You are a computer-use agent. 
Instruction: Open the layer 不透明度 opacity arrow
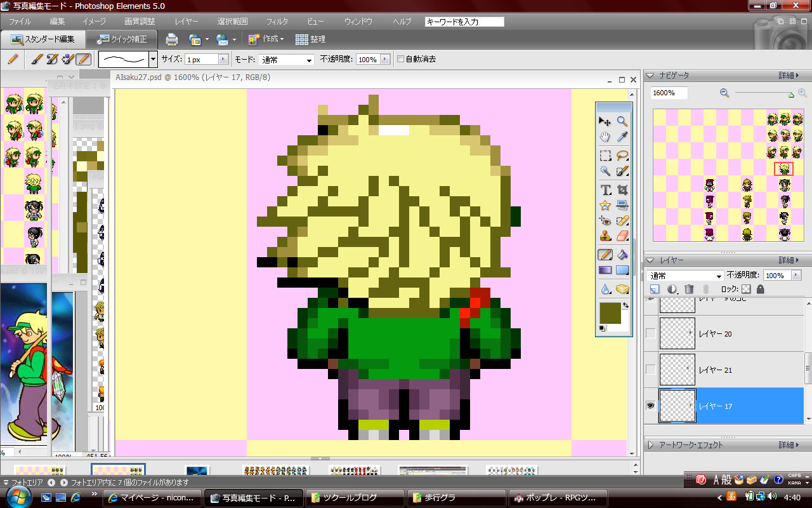tap(797, 276)
